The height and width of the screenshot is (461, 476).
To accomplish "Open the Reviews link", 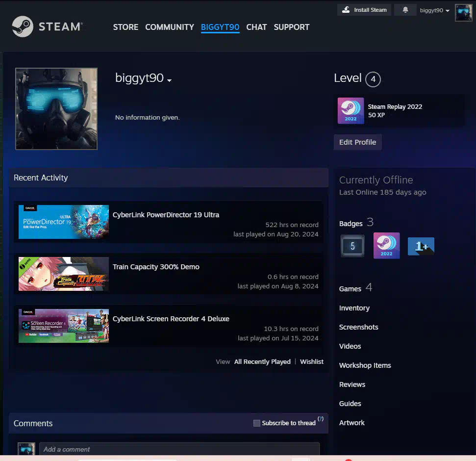I will click(352, 384).
